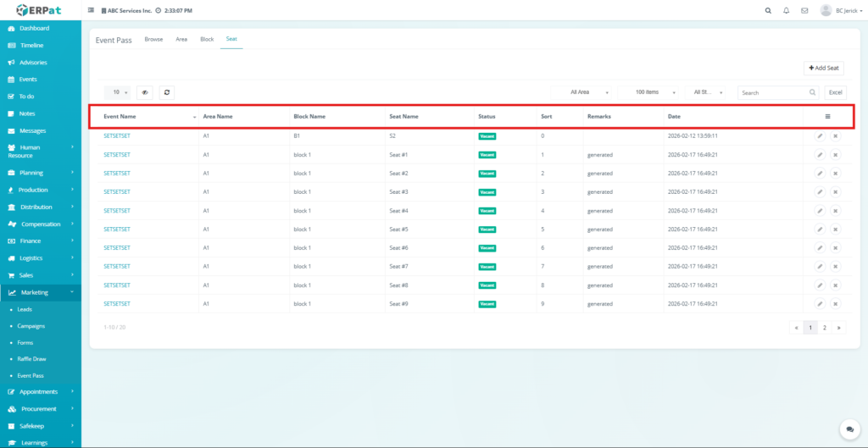Open the 100 items dropdown
This screenshot has width=868, height=448.
650,91
